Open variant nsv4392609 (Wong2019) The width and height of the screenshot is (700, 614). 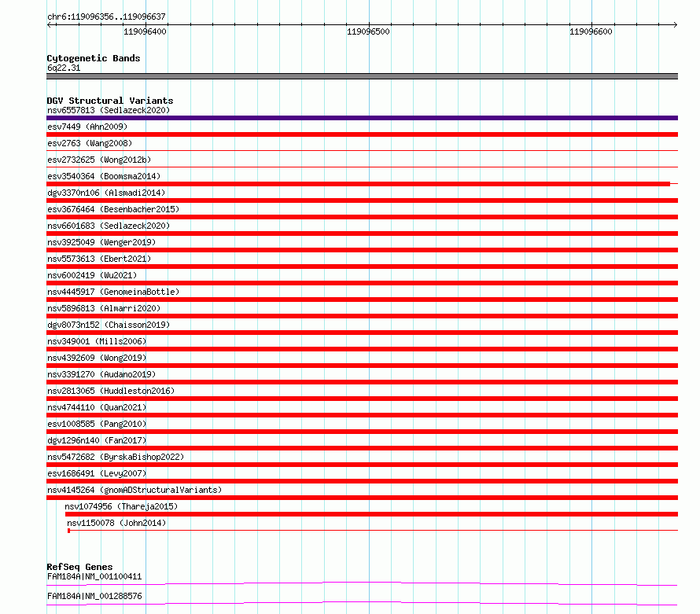tap(97, 358)
